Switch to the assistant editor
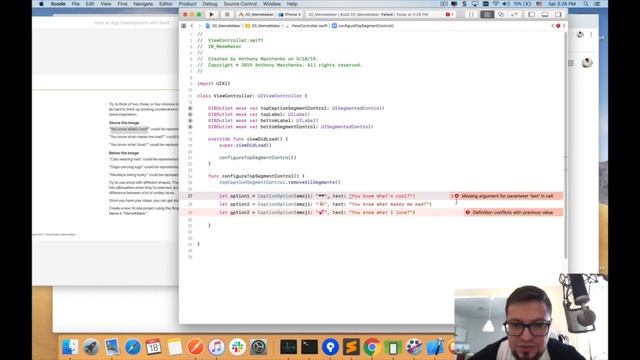The width and height of the screenshot is (640, 360). click(x=501, y=14)
